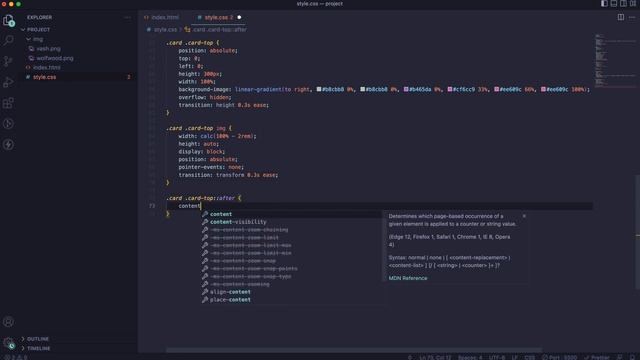Viewport: 640px width, 360px height.
Task: Click the vertical editor scrollbar
Action: tap(638, 231)
